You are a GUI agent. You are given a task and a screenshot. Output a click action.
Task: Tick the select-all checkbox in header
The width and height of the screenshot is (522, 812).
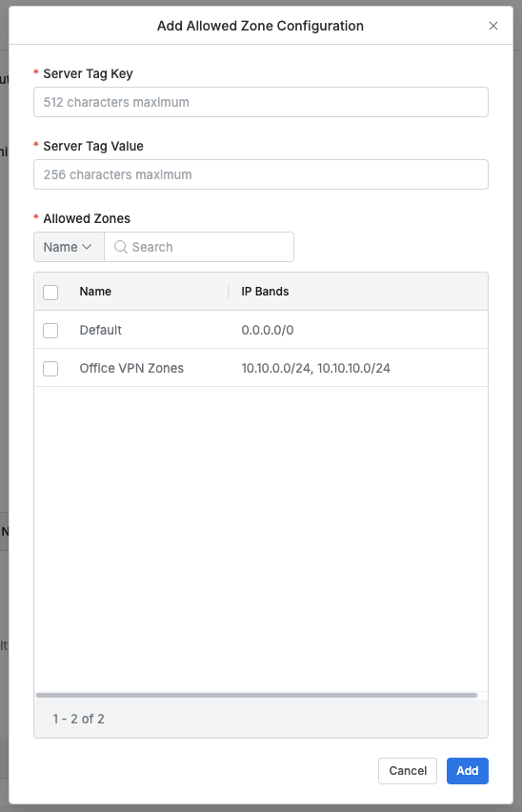50,292
